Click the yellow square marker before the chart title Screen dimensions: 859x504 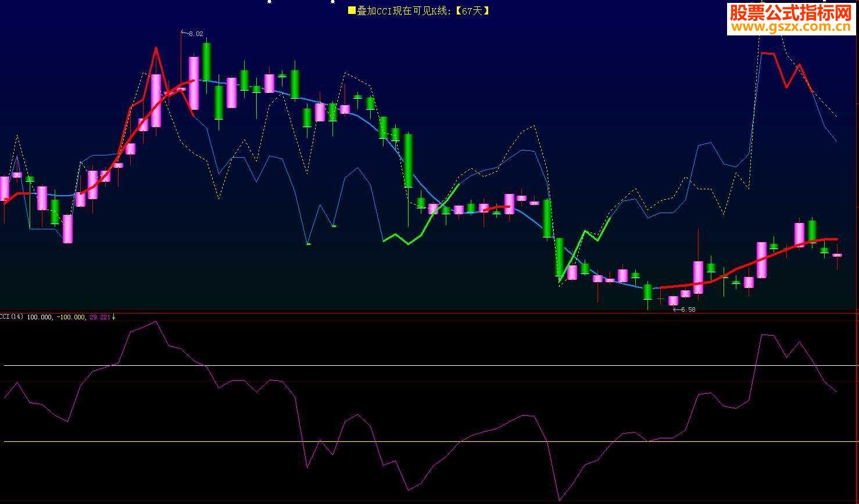pos(352,10)
